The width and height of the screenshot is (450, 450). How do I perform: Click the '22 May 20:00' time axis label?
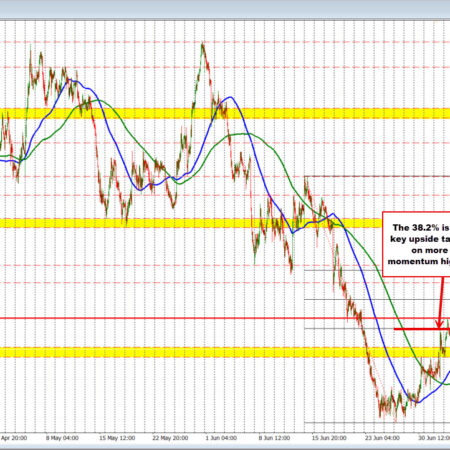[x=170, y=438]
